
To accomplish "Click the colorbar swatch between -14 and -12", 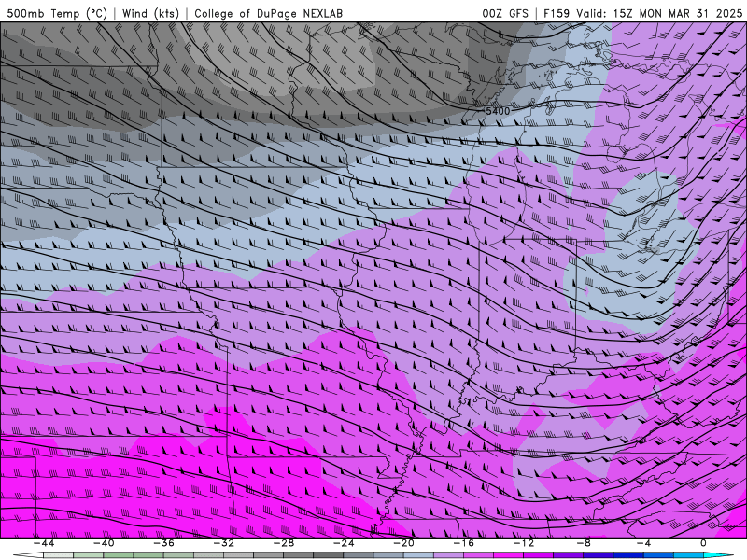I will pyautogui.click(x=508, y=555).
